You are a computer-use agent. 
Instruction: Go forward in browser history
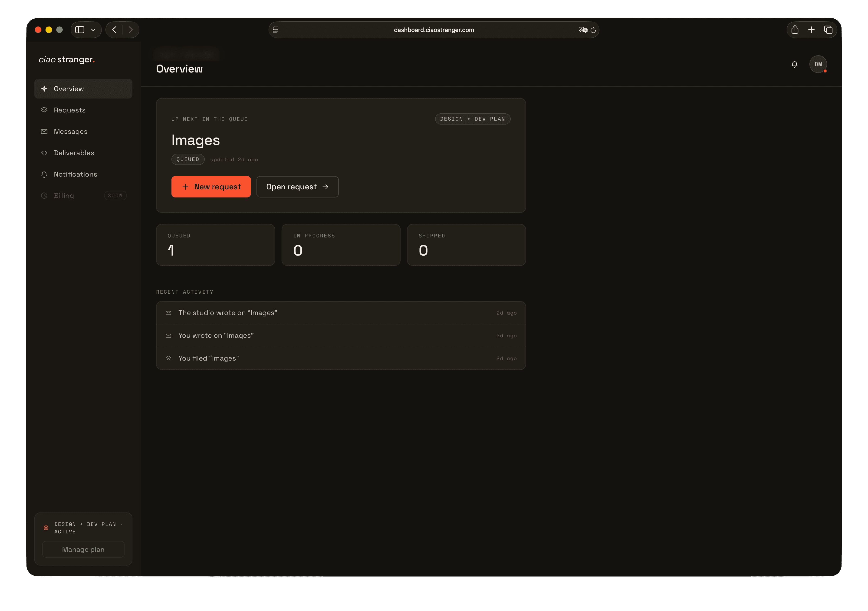[x=131, y=30]
